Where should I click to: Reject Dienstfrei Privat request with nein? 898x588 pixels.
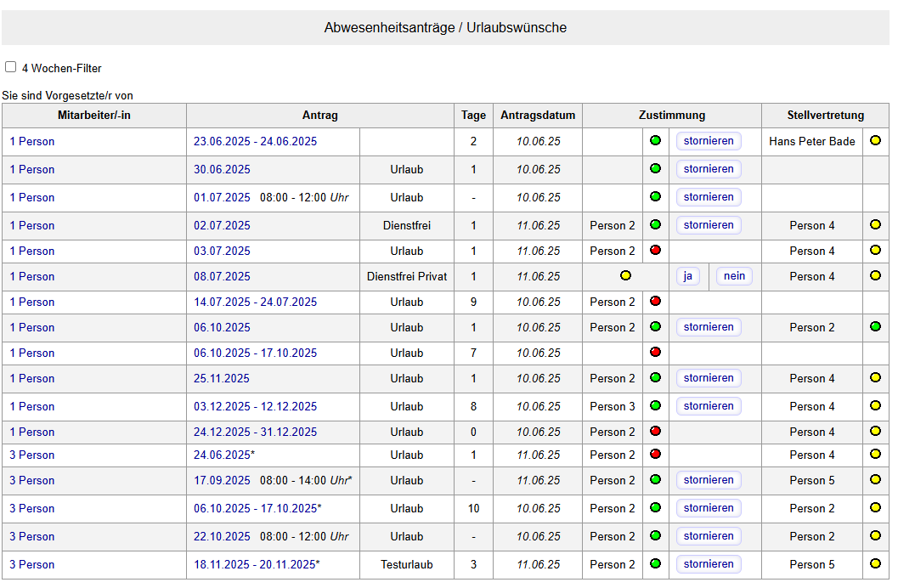click(x=734, y=276)
